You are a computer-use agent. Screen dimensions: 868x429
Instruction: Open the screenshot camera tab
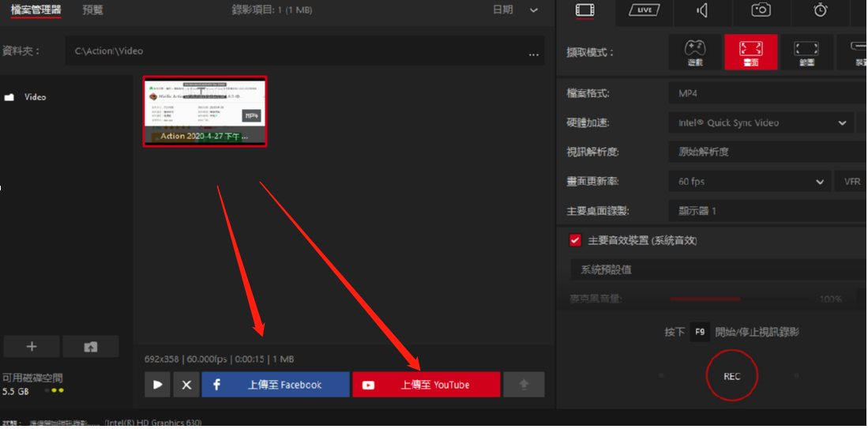click(x=761, y=10)
